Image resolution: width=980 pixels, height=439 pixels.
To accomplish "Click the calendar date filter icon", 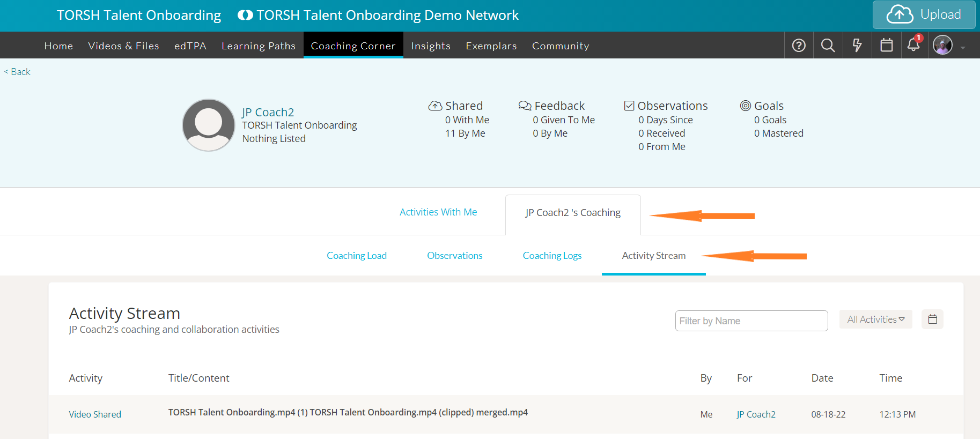I will (x=932, y=319).
